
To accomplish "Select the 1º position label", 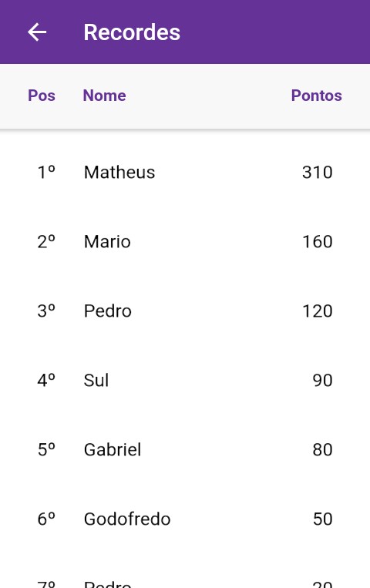I will pos(46,172).
